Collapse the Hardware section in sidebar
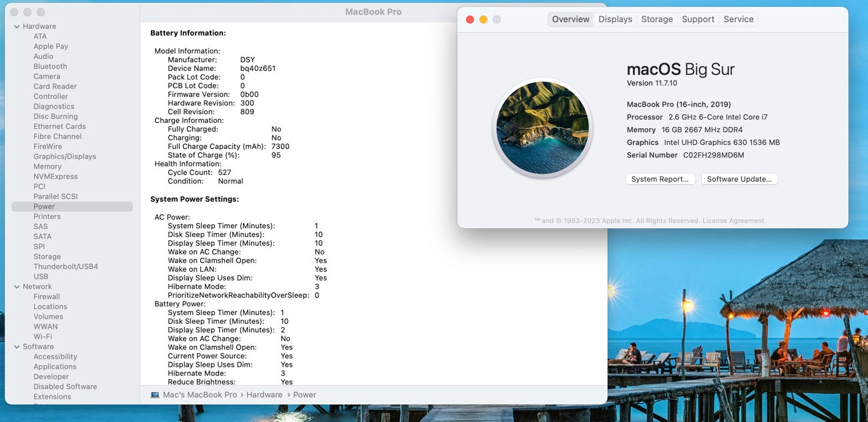 click(x=17, y=27)
